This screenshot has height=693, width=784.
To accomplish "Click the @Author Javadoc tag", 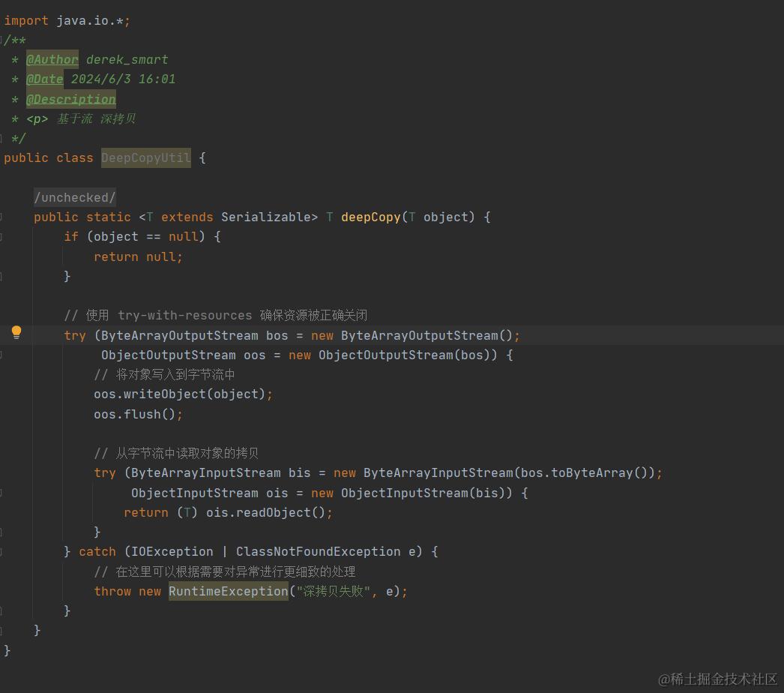I will 52,59.
